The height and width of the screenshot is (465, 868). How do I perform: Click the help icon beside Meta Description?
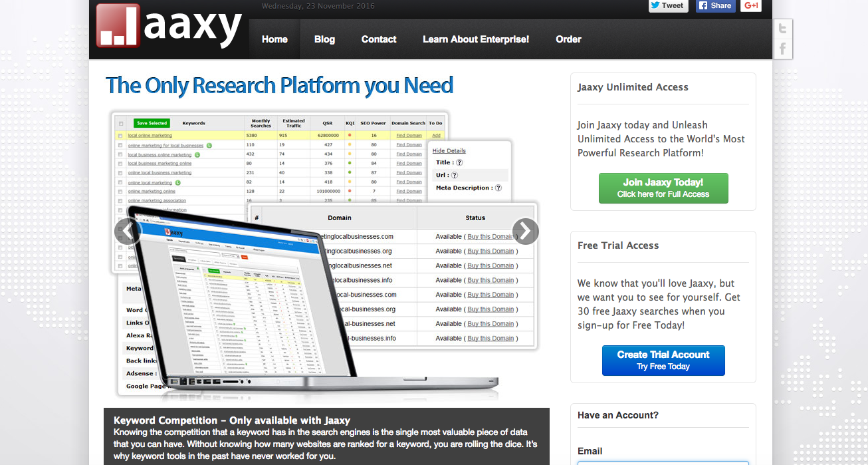[x=498, y=188]
